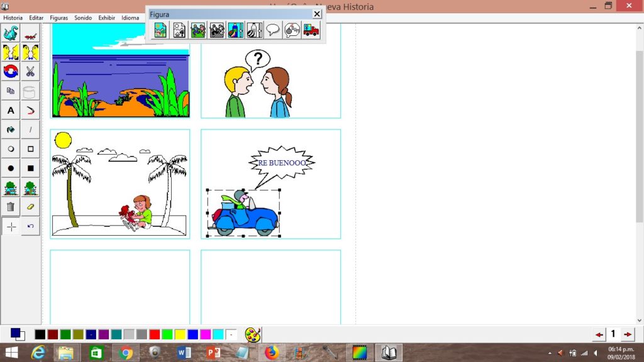Select the paint bucket fill tool
644x362 pixels.
click(11, 130)
